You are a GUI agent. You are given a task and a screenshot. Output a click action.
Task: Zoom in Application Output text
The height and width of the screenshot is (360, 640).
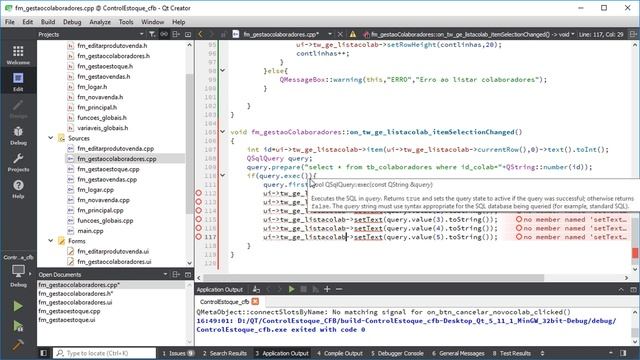(x=327, y=289)
